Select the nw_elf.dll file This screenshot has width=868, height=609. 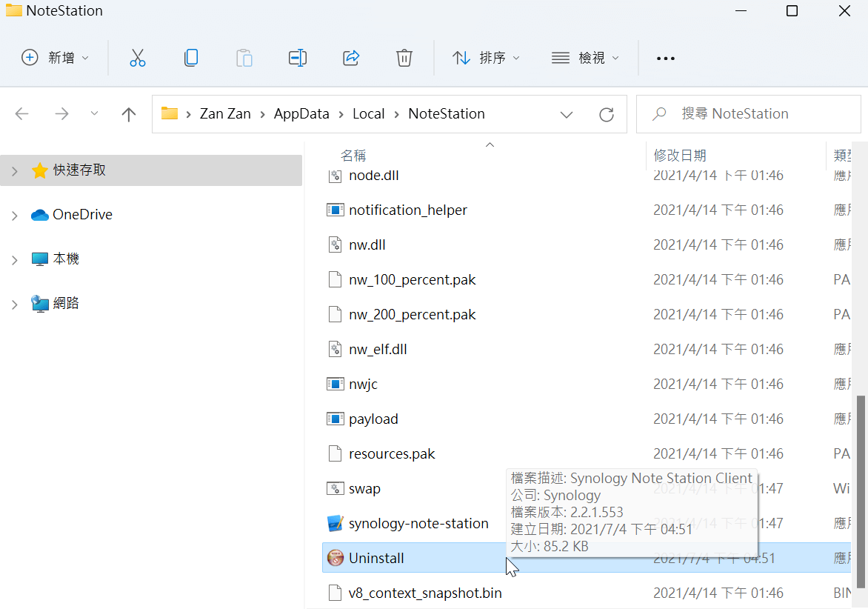pyautogui.click(x=378, y=350)
